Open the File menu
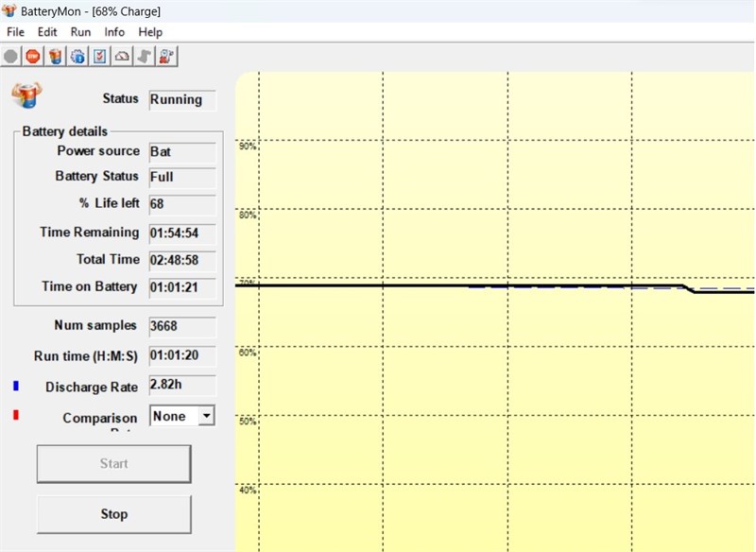Viewport: 756px width, 552px height. [15, 32]
